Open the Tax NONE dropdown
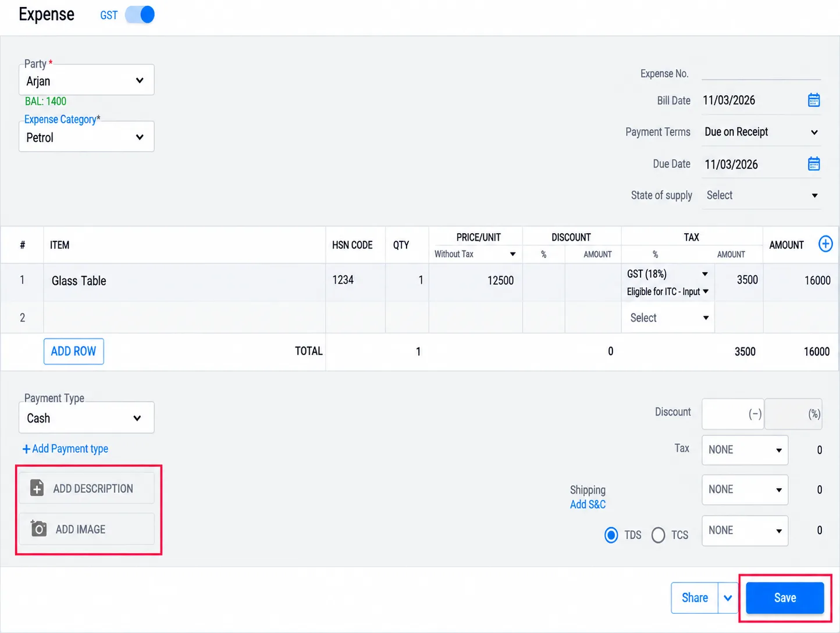 745,450
